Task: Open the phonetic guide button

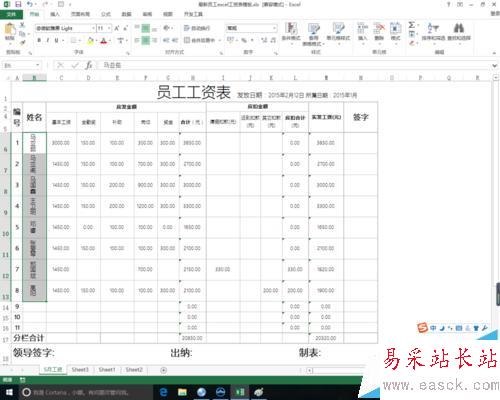Action: (120, 40)
